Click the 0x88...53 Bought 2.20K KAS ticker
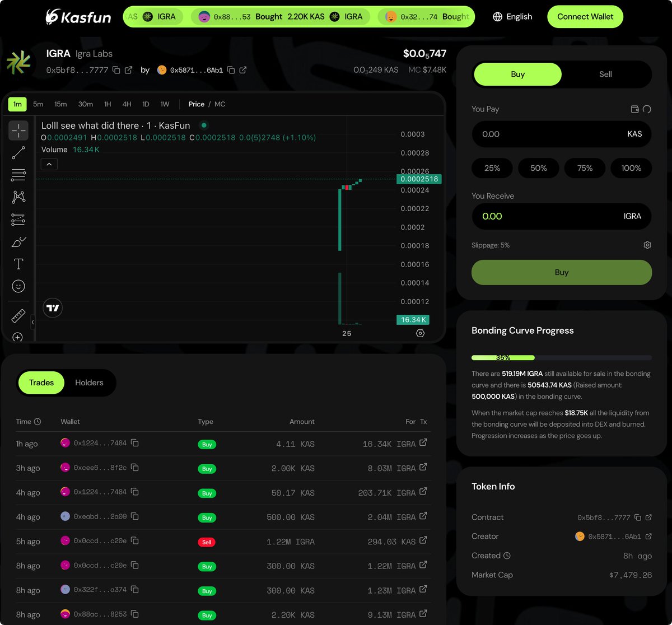672x625 pixels. pos(279,17)
